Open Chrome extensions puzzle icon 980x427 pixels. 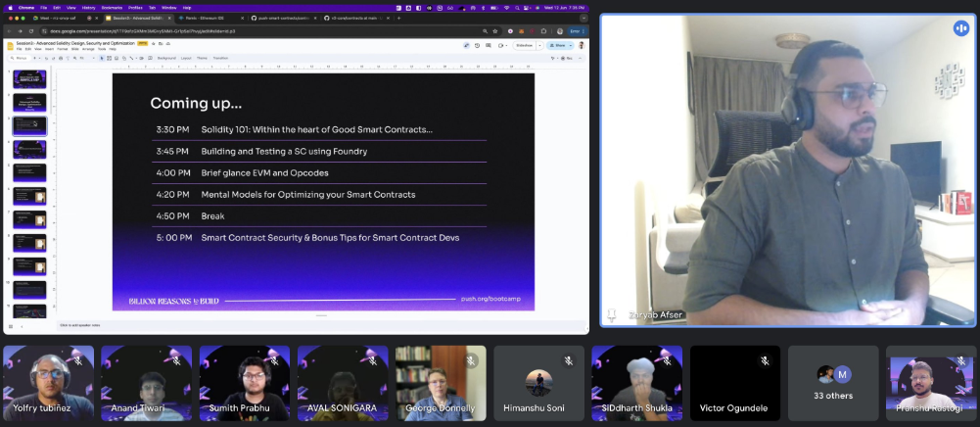coord(543,31)
